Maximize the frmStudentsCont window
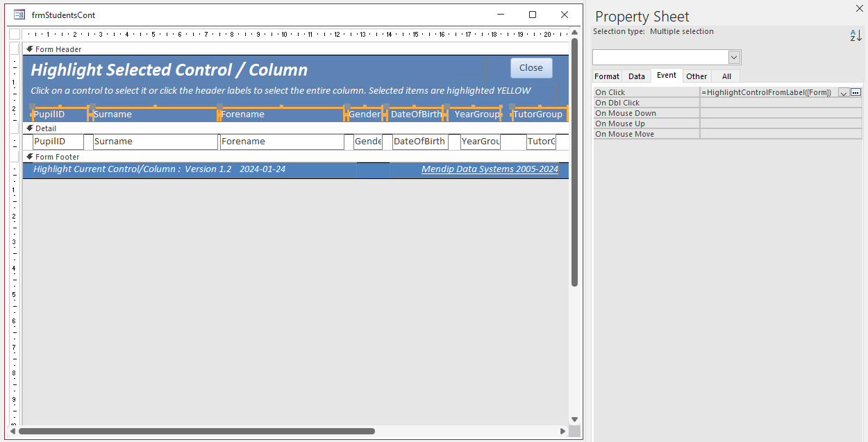The image size is (868, 442). click(533, 15)
